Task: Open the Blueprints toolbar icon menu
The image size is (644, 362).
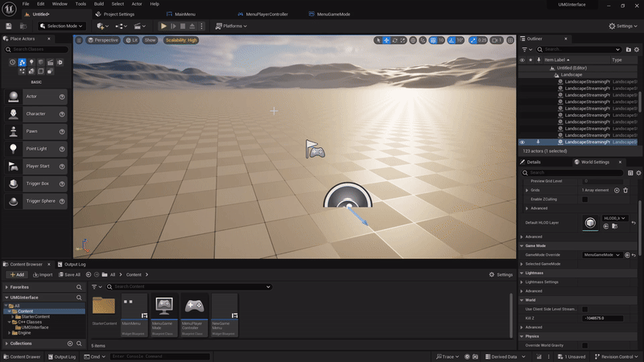Action: coord(121,26)
